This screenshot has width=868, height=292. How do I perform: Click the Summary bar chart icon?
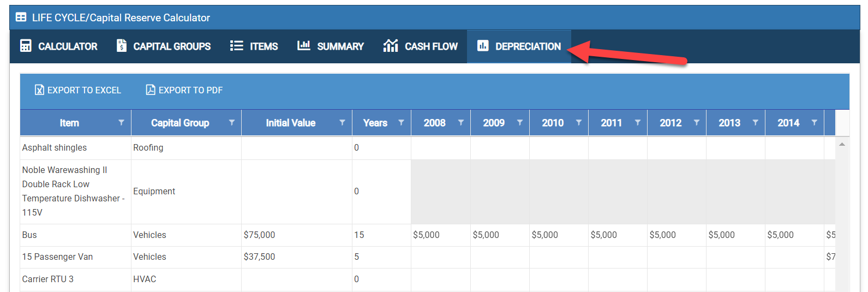pos(304,46)
